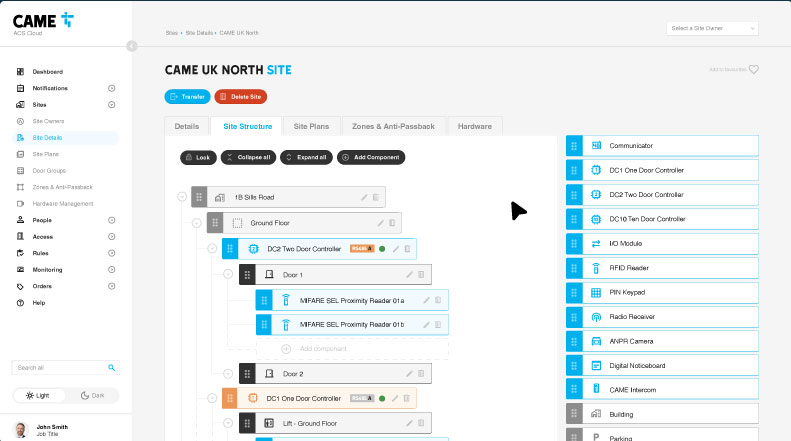Click the search magnifier icon in sidebar

coord(111,367)
